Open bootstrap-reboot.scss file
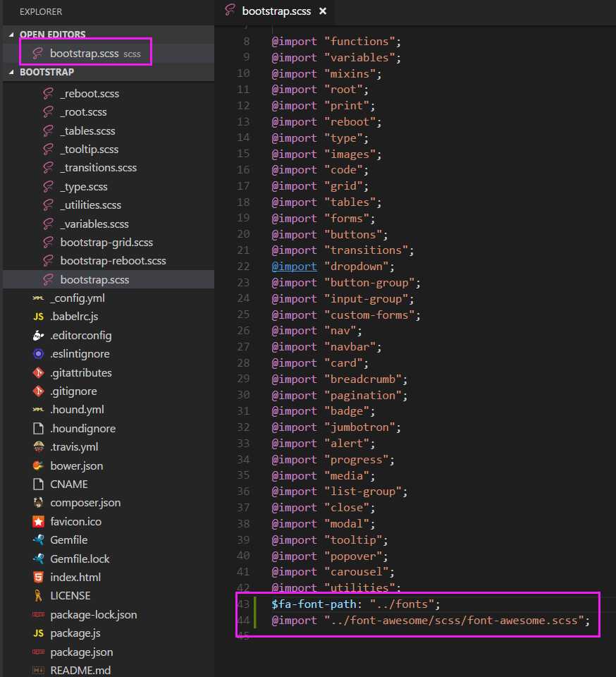This screenshot has height=677, width=616. (113, 261)
